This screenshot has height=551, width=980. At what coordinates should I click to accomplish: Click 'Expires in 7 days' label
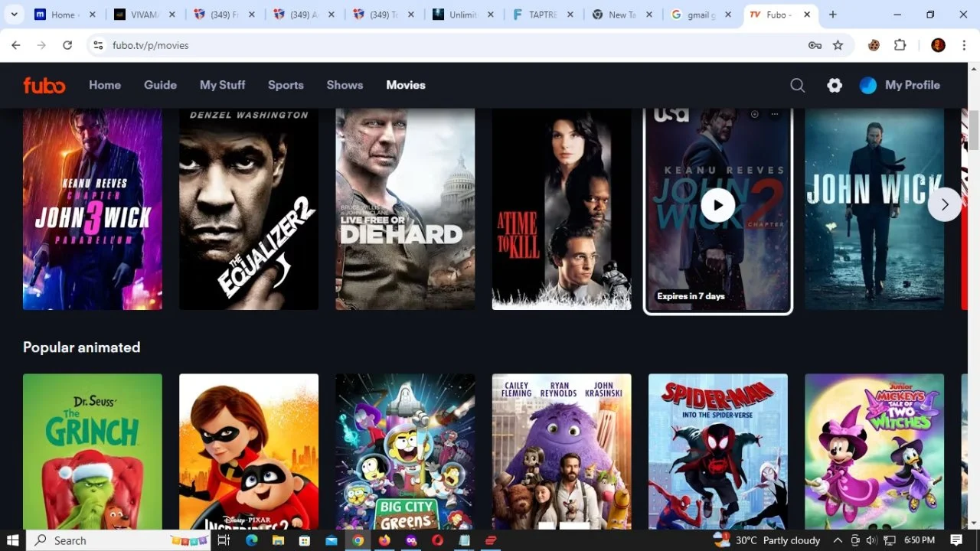coord(691,296)
